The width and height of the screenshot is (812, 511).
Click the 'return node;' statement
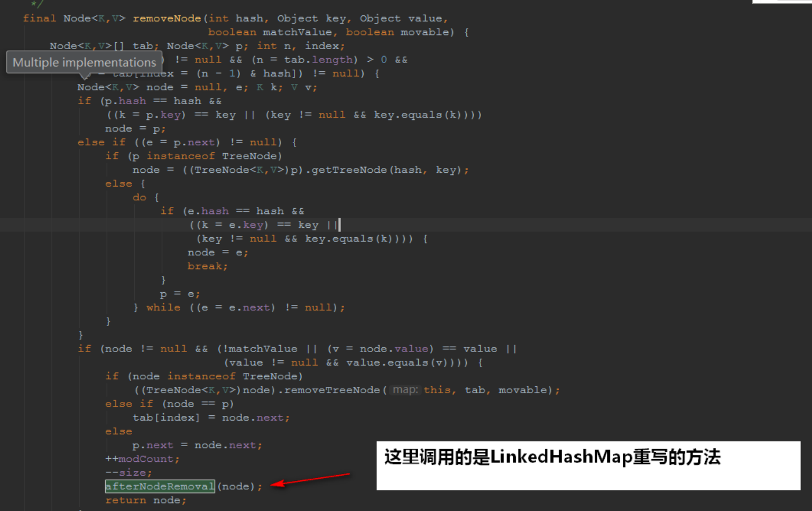(x=146, y=499)
